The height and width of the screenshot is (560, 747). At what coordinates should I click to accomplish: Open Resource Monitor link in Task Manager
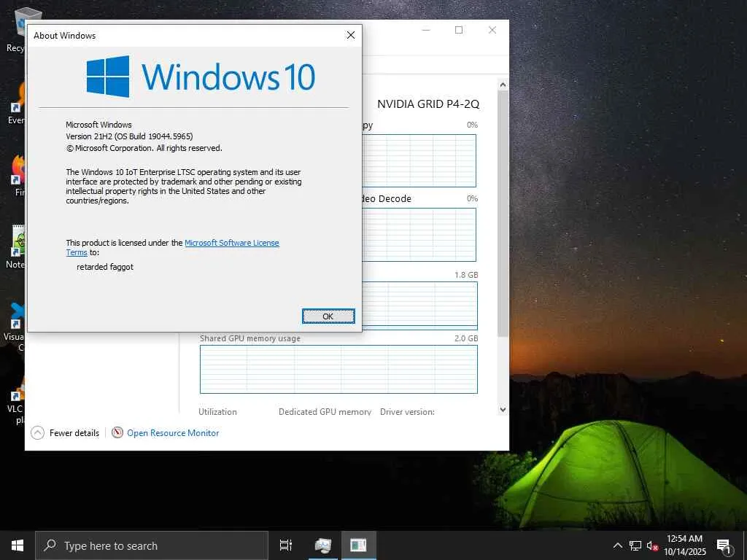click(x=173, y=433)
